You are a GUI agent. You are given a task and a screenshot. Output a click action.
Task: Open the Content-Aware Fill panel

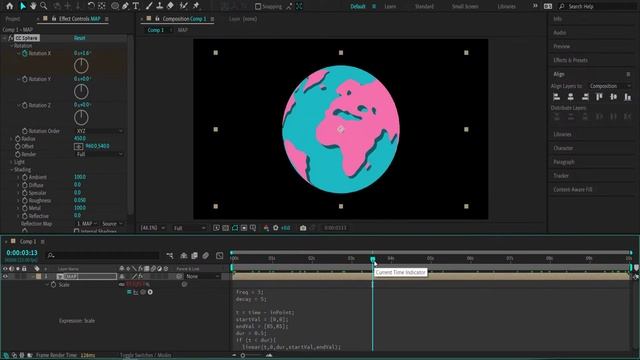click(x=573, y=189)
